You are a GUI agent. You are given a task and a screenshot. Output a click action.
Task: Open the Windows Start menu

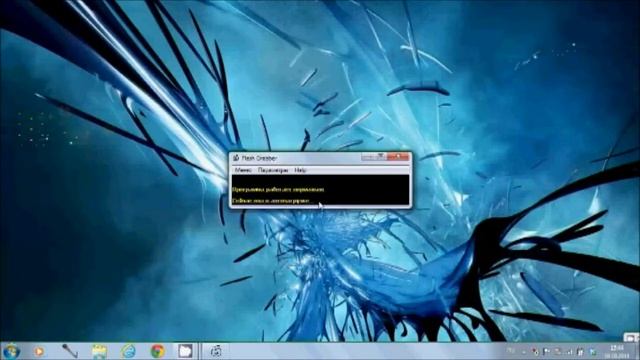click(11, 351)
